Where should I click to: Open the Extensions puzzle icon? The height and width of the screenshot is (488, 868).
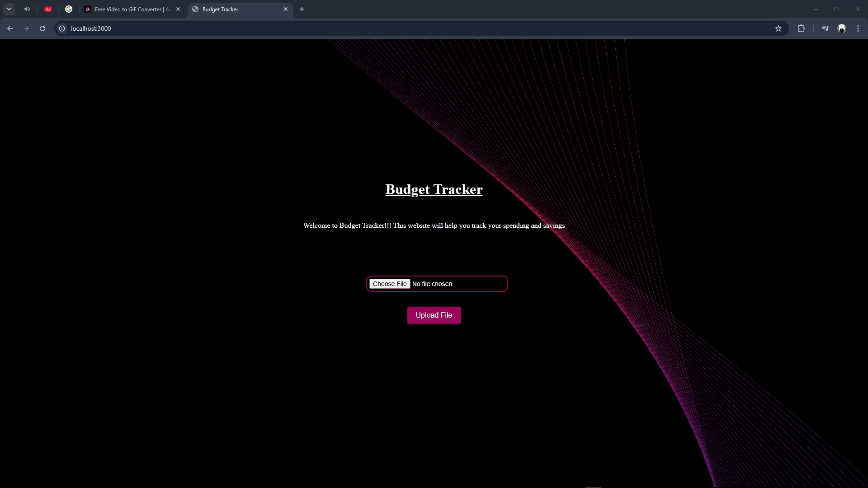click(x=801, y=28)
